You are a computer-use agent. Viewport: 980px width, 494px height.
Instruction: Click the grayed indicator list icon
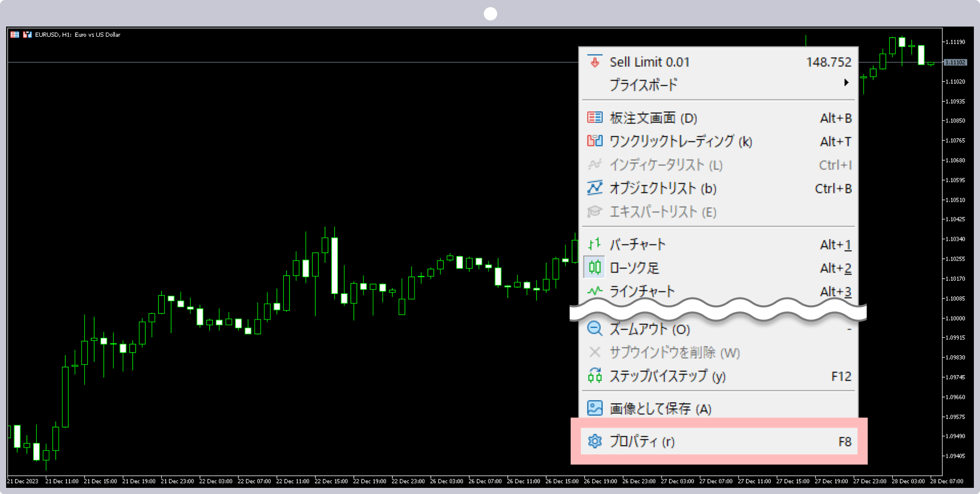click(x=595, y=164)
